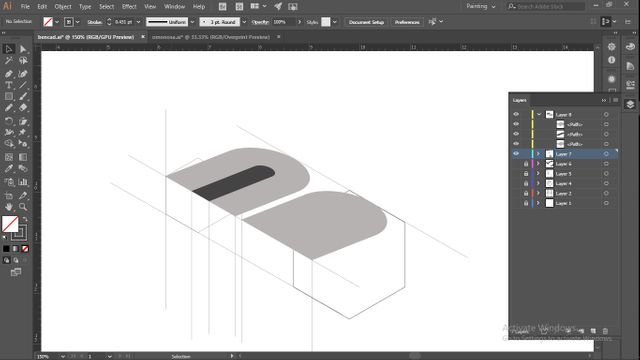Open the Painting workspace switcher

point(481,6)
